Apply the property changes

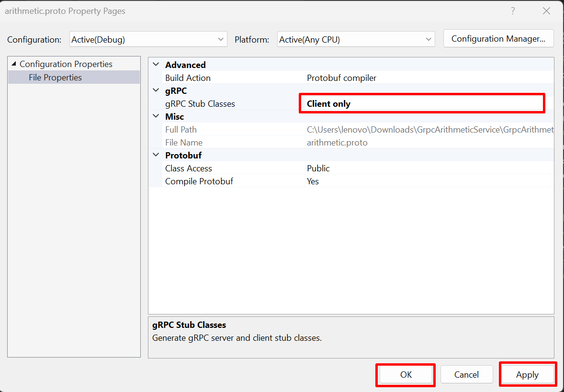pos(527,374)
